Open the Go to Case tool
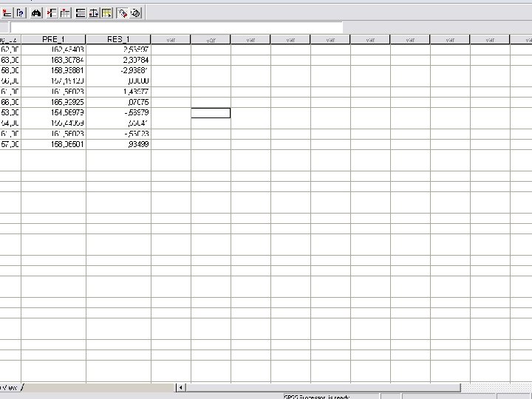Viewport: 532px width, 399px height. 7,13
